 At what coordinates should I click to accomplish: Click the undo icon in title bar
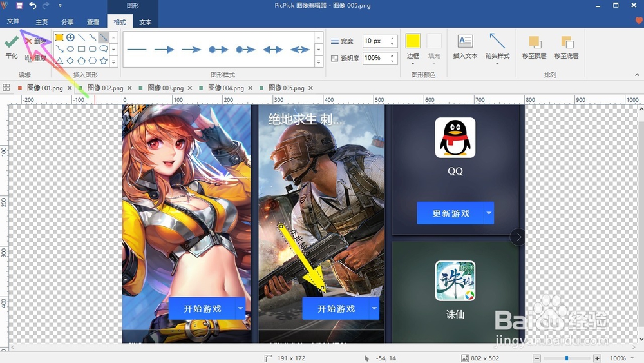coord(33,5)
